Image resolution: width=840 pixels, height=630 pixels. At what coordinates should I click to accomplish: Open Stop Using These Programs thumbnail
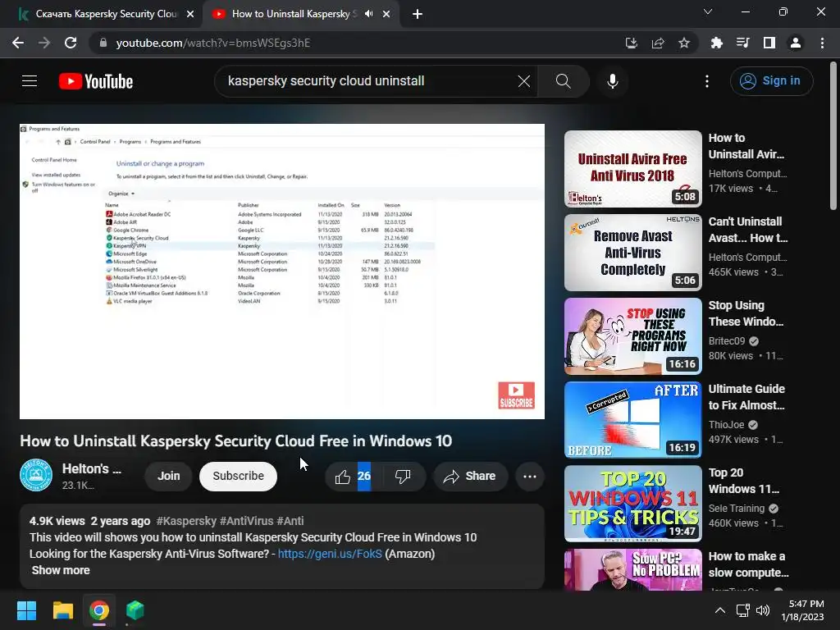point(632,336)
